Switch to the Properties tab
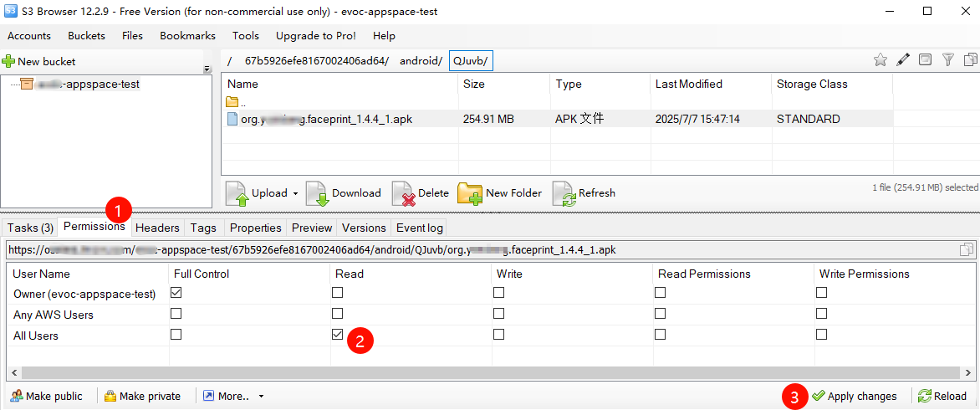The image size is (980, 410). pos(256,228)
